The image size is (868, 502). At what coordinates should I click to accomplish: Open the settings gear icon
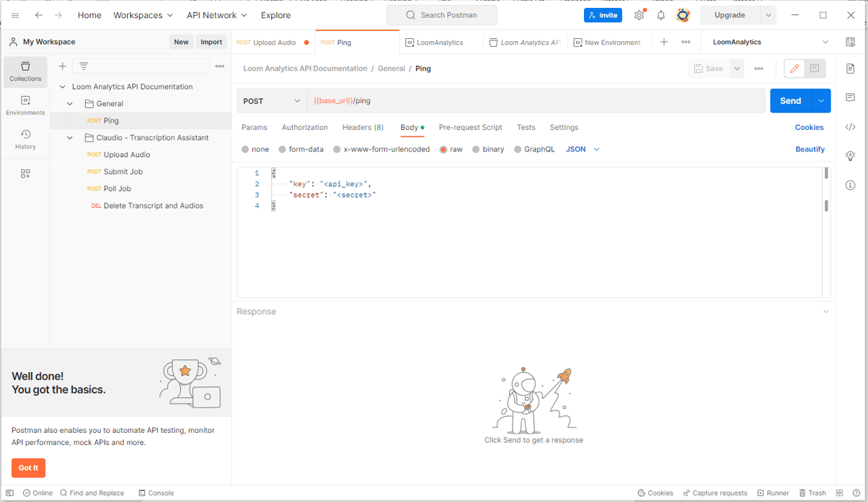[x=639, y=15]
